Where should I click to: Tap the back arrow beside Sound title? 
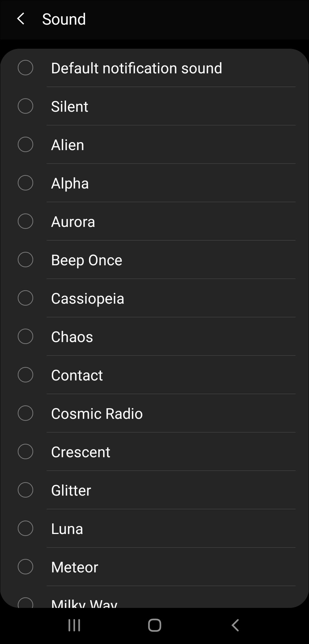21,19
